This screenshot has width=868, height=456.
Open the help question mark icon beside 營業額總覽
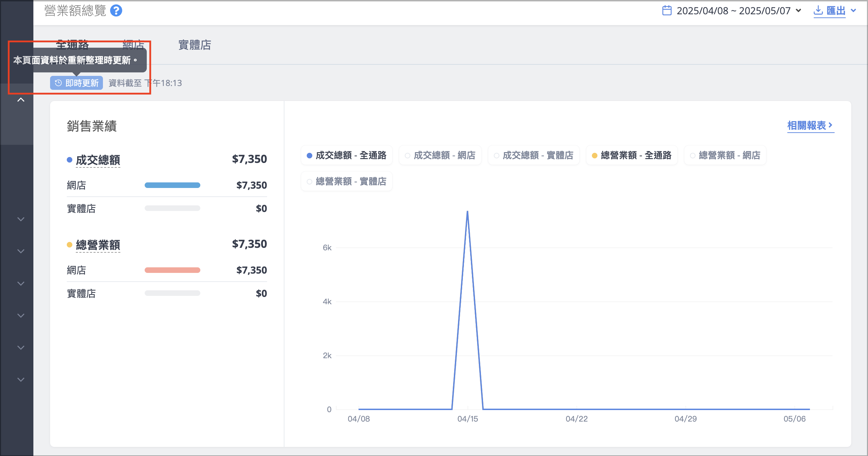point(116,11)
